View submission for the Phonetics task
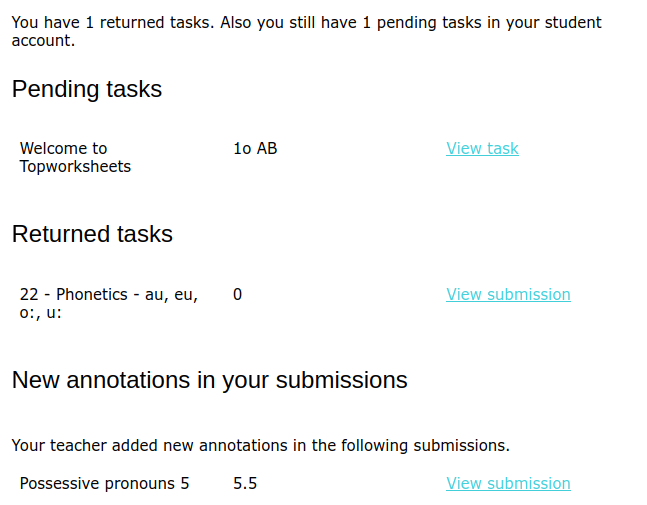 pyautogui.click(x=508, y=295)
